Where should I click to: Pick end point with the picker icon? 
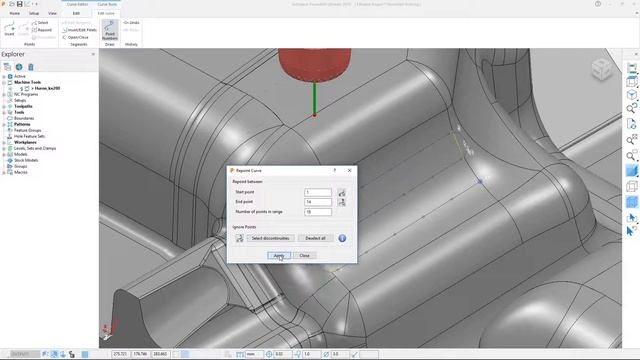click(342, 202)
